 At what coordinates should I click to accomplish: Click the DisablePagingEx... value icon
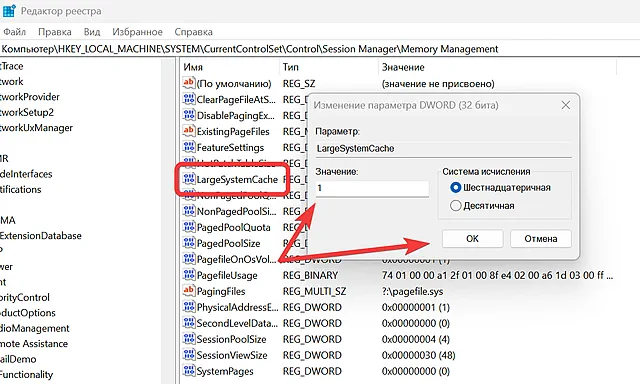pyautogui.click(x=189, y=115)
